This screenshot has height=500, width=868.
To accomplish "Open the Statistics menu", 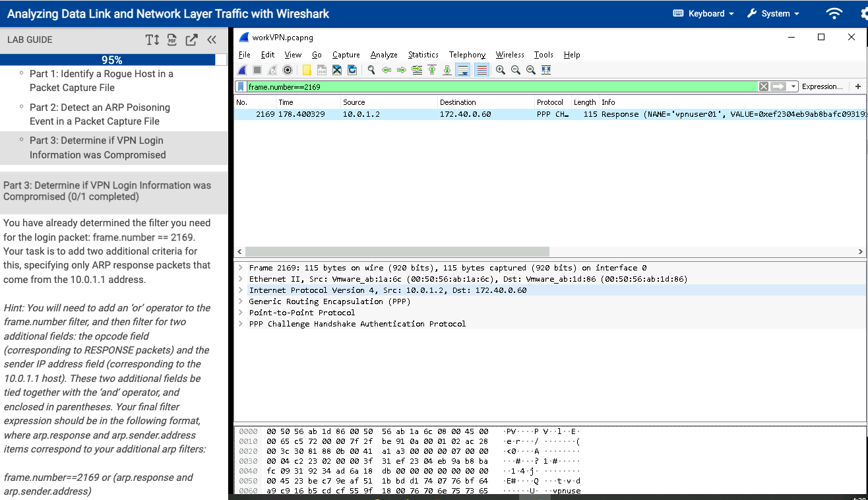I will [x=423, y=55].
